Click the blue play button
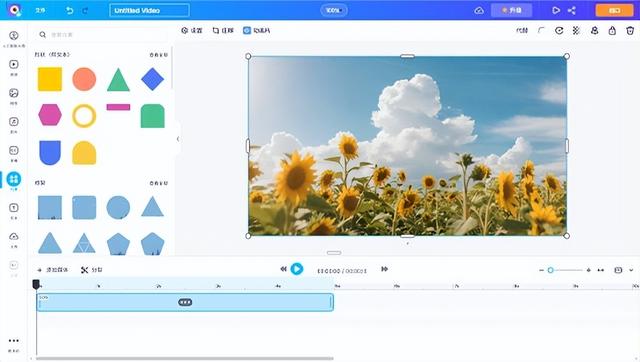This screenshot has width=640, height=362. point(297,269)
